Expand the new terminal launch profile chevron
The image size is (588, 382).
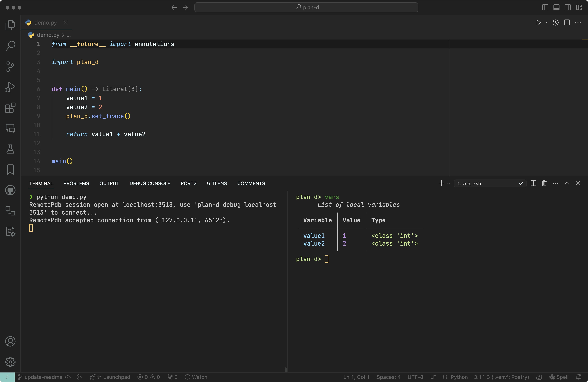click(x=449, y=183)
